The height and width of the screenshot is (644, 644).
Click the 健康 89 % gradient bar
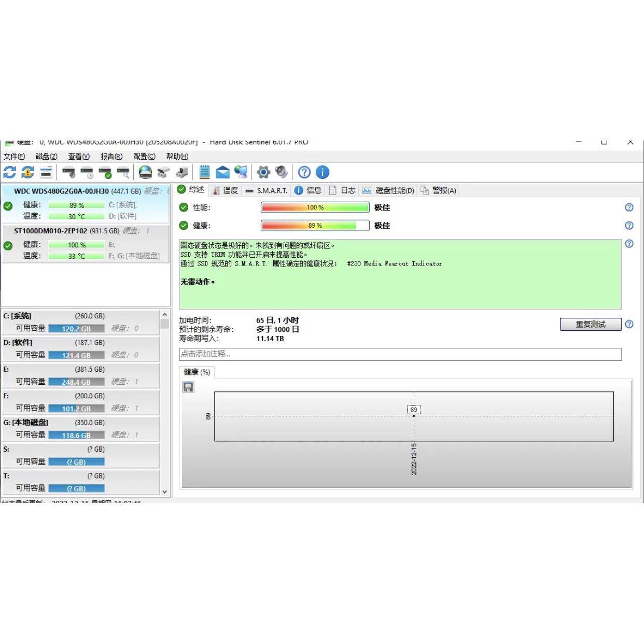(315, 226)
